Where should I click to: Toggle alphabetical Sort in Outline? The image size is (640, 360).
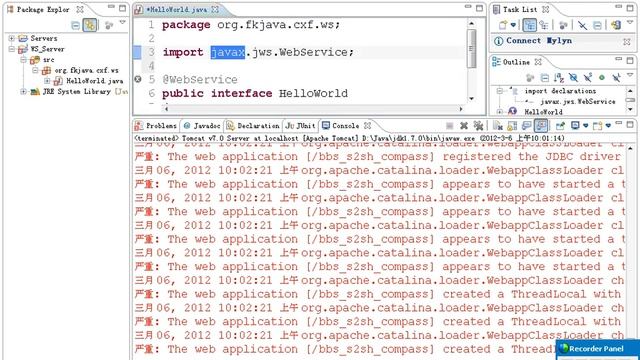559,78
